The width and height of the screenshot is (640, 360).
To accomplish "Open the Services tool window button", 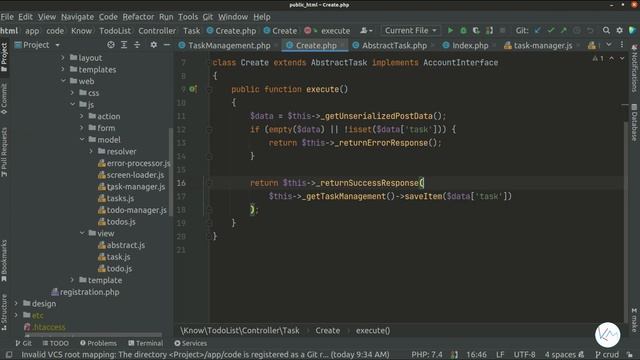I will click(x=191, y=343).
